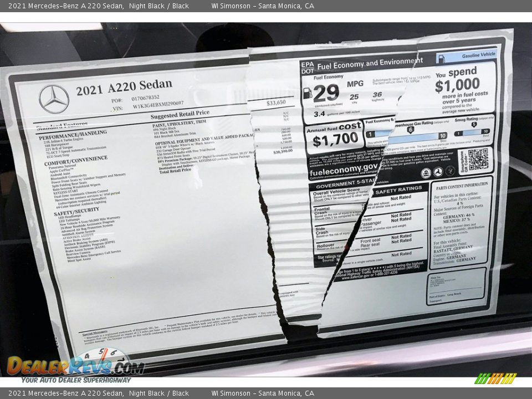The image size is (532, 399).
Task: Click the 'Overall Vehicle Score' row
Action: 336,191
